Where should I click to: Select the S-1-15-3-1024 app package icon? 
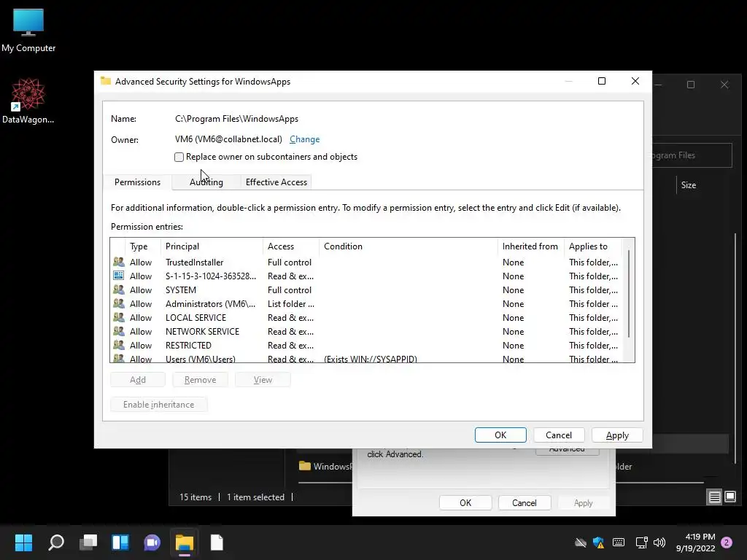coord(119,276)
